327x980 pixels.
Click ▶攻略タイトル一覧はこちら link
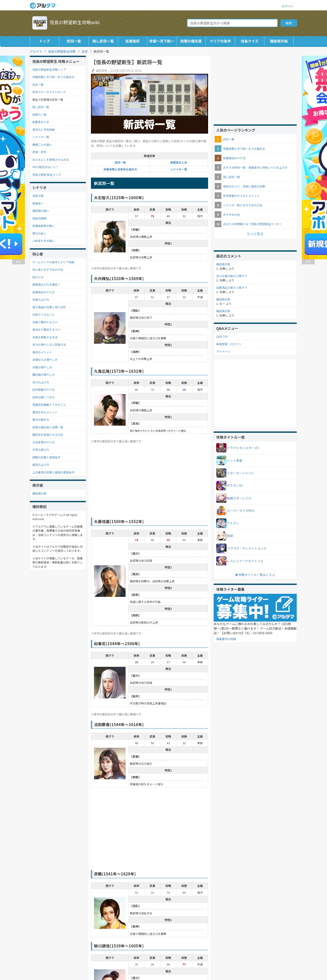click(x=255, y=575)
